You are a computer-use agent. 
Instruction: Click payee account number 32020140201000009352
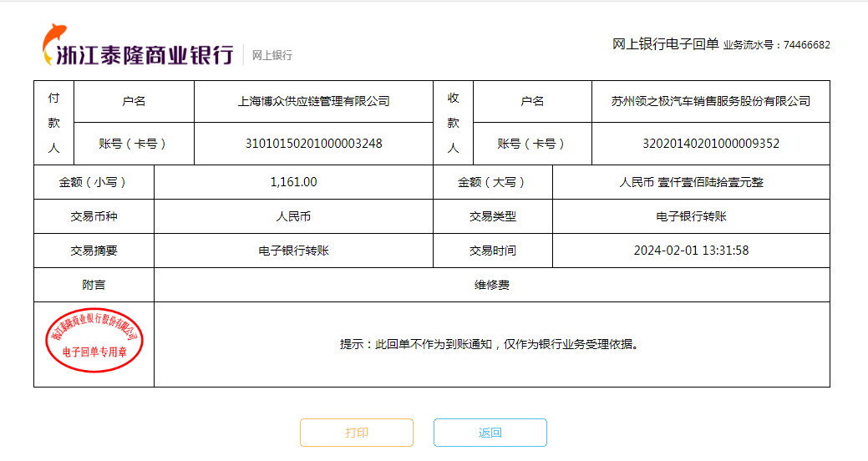(710, 144)
